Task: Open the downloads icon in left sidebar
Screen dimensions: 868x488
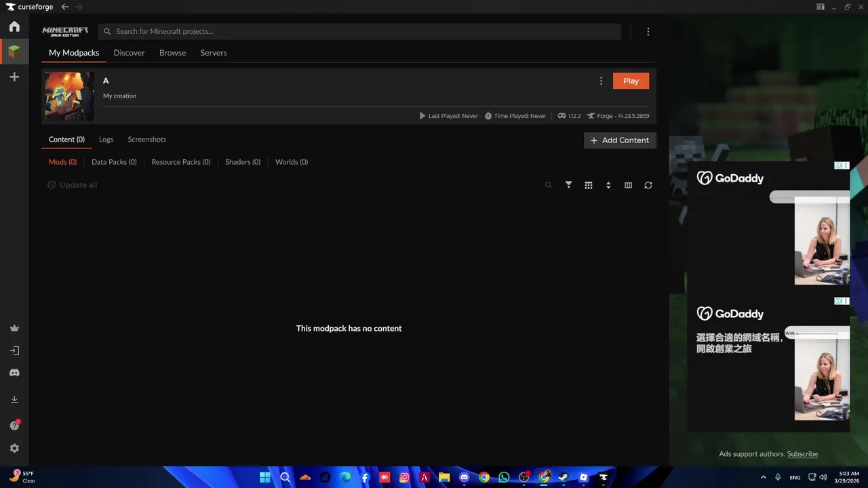Action: pyautogui.click(x=14, y=400)
